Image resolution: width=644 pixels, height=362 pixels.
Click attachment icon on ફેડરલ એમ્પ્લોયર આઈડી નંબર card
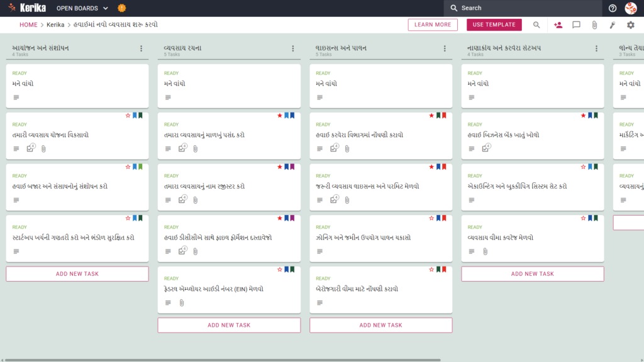coord(182,302)
